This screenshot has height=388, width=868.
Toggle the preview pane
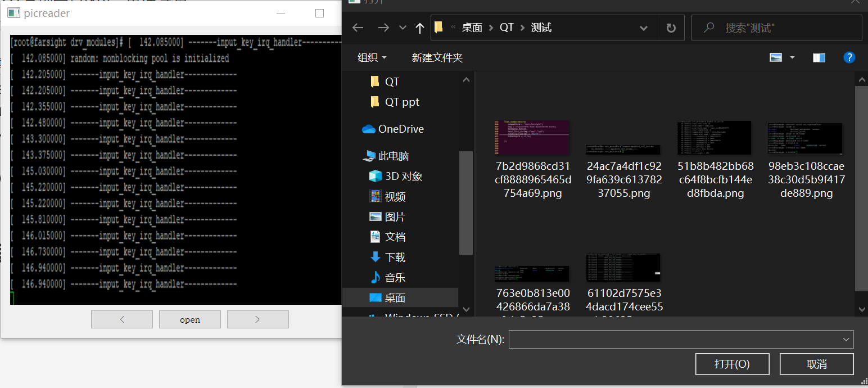(x=819, y=57)
